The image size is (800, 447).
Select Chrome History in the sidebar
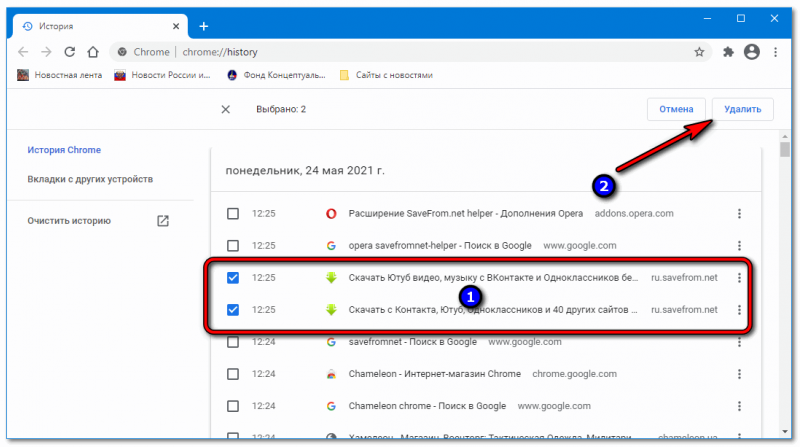pos(64,150)
